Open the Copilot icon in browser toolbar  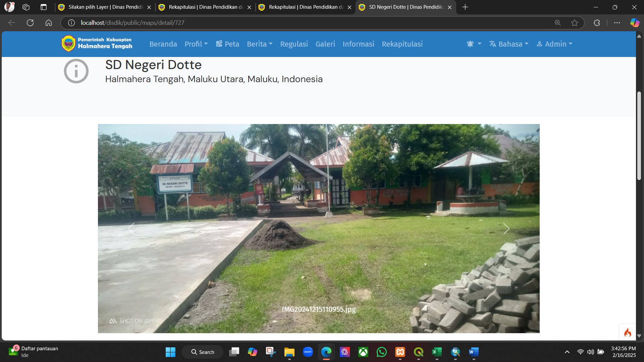pos(634,23)
